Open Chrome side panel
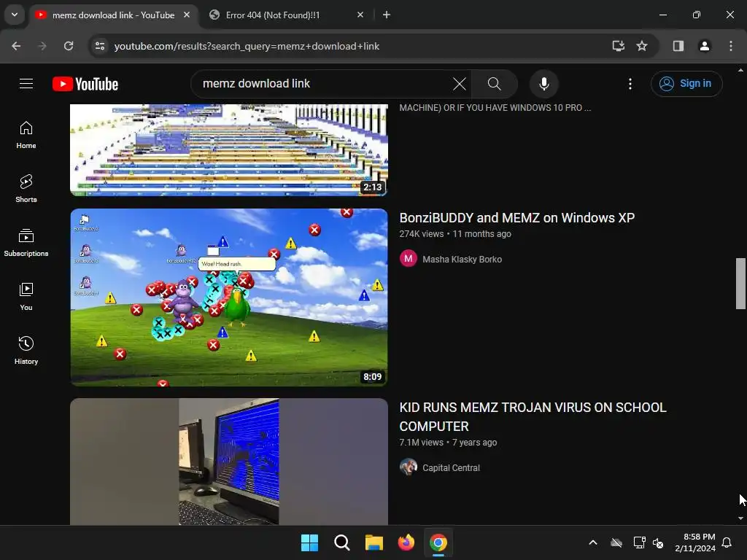This screenshot has height=560, width=747. (x=678, y=46)
